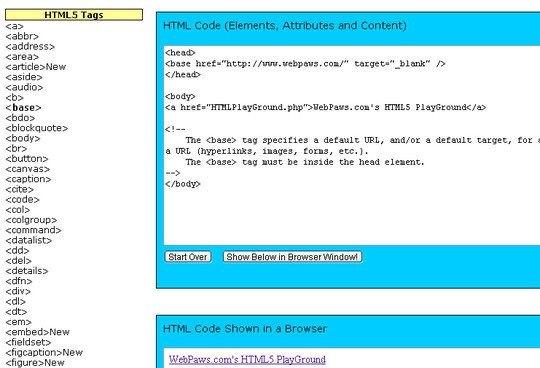Open the <dl> tag link
The width and height of the screenshot is (540, 368).
coord(15,302)
